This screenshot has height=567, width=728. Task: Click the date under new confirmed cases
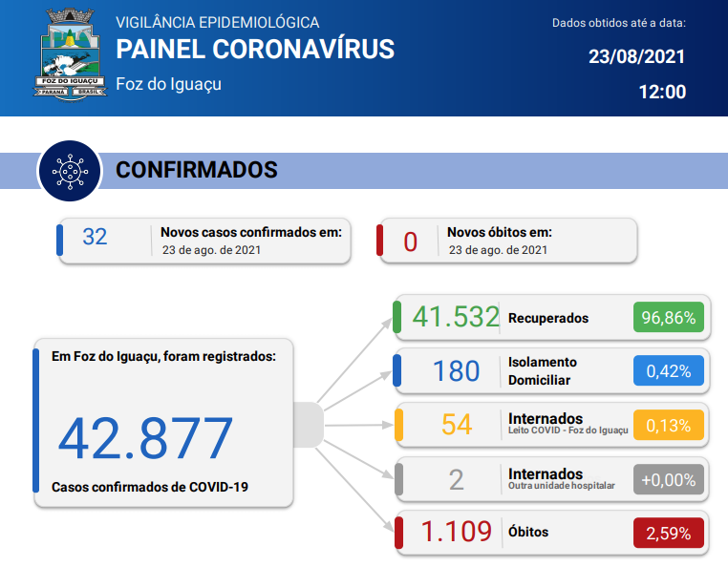click(x=211, y=250)
